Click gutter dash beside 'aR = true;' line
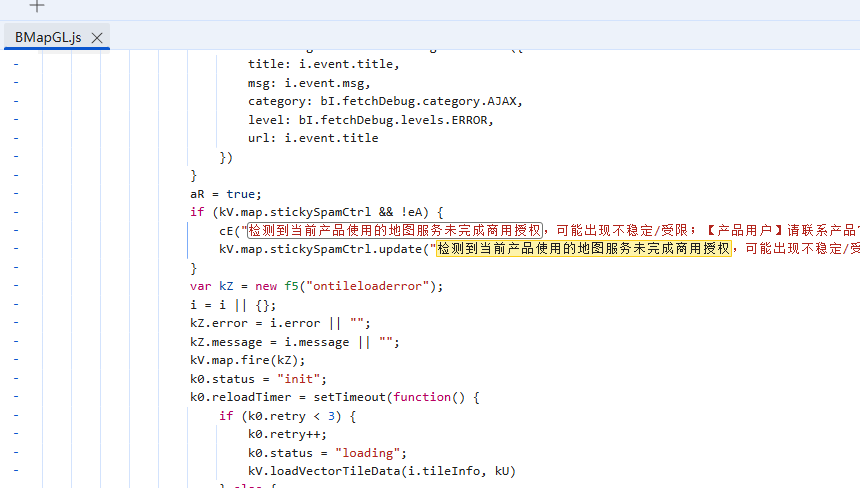The image size is (860, 488). tap(15, 193)
